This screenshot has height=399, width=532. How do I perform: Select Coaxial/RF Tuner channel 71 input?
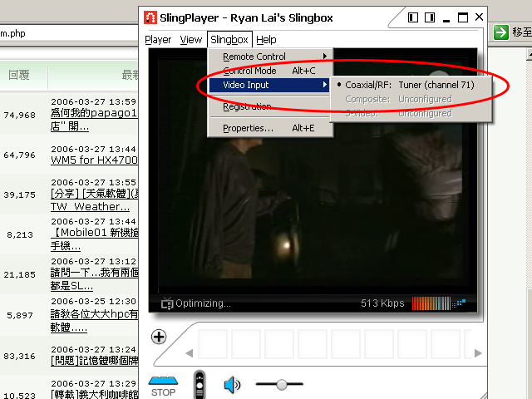point(410,85)
